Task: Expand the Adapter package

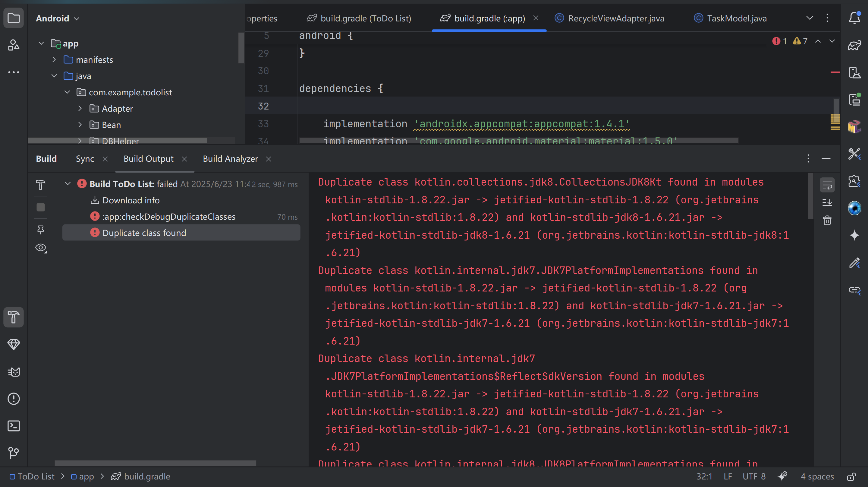Action: pos(80,108)
